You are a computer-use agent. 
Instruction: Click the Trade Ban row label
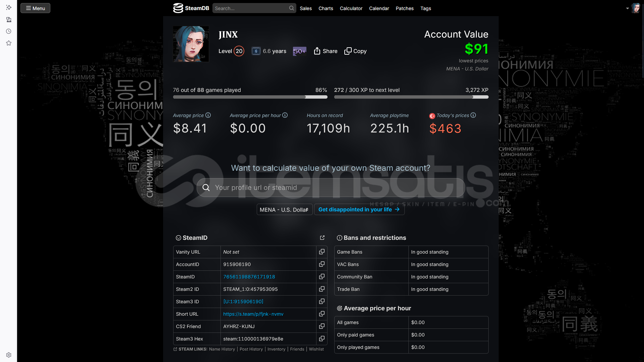[348, 289]
